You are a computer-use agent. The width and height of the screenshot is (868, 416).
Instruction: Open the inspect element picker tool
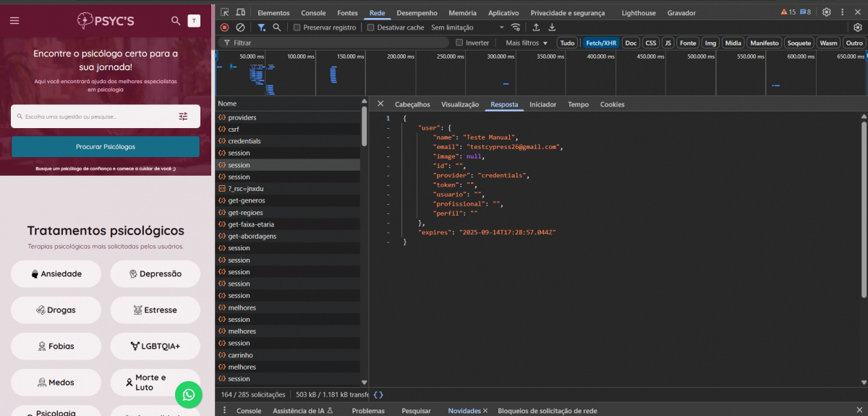click(225, 12)
